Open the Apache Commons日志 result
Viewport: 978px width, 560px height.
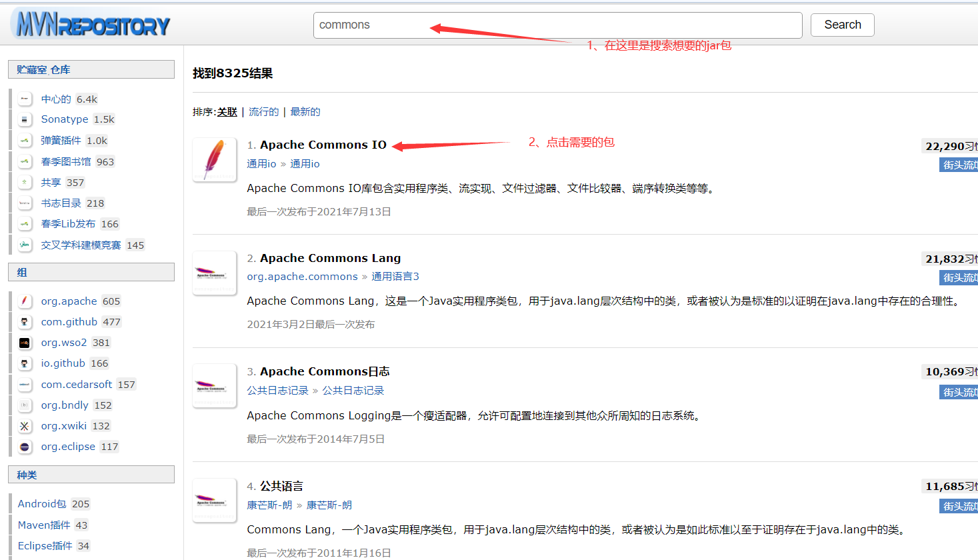(325, 371)
